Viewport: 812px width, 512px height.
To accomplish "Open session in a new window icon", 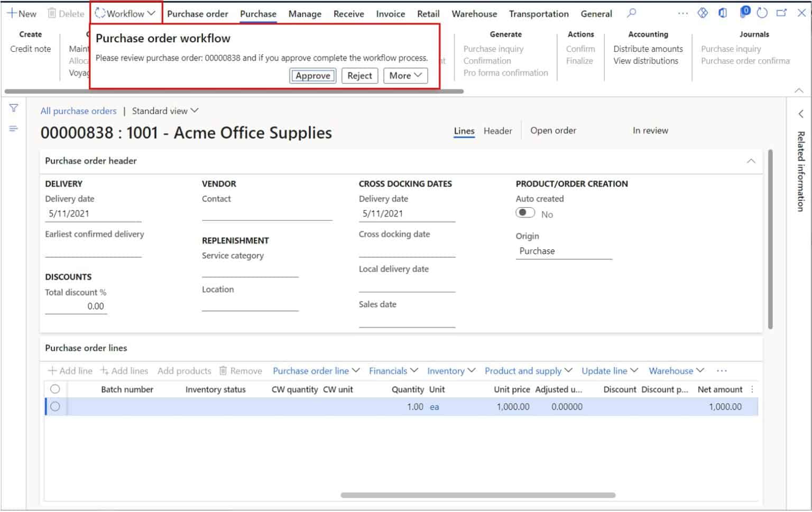I will tap(781, 12).
